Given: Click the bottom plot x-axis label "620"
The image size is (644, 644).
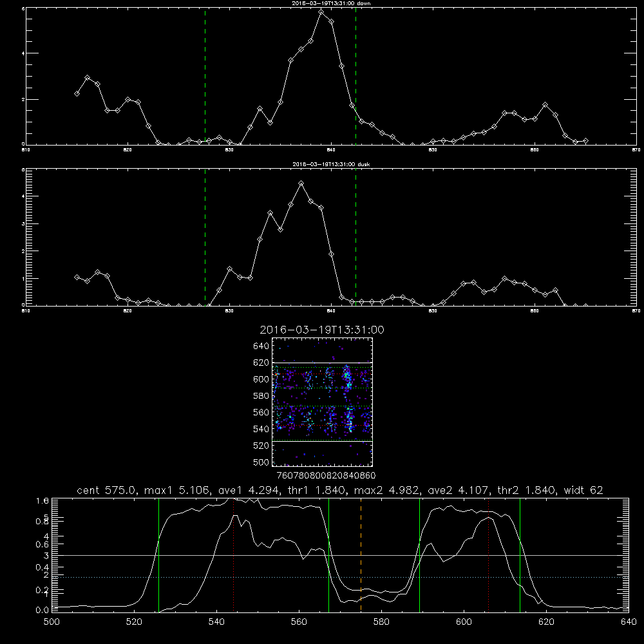Looking at the screenshot, I should coord(546,622).
